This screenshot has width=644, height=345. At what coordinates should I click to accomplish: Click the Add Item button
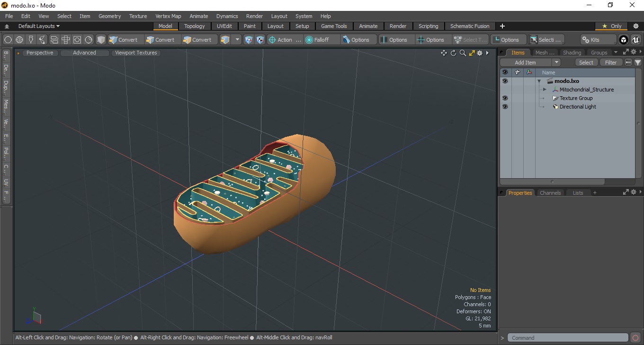point(526,63)
